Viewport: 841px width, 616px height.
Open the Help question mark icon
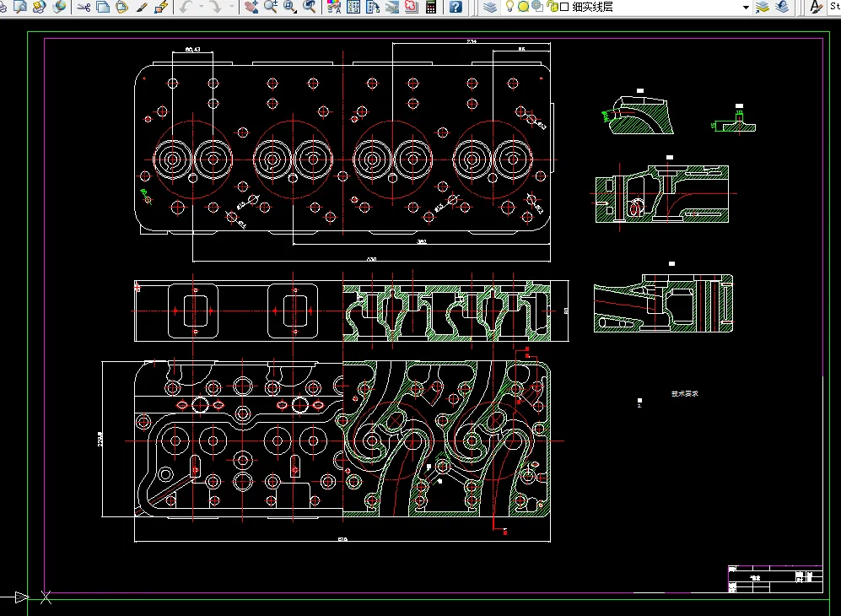point(456,7)
